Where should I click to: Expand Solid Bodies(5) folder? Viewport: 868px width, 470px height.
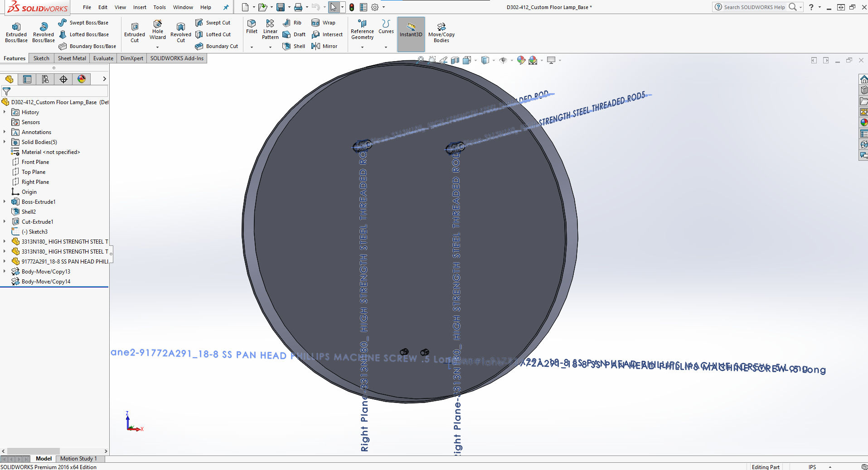(x=5, y=142)
